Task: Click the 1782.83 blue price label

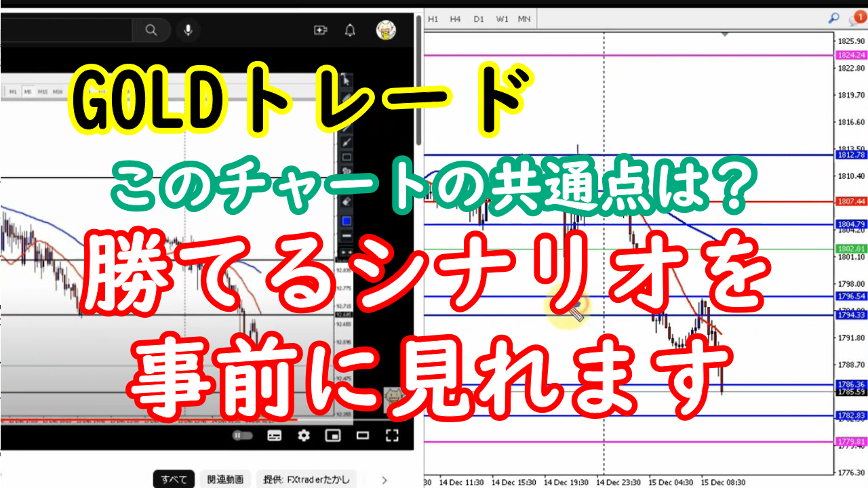Action: 851,415
